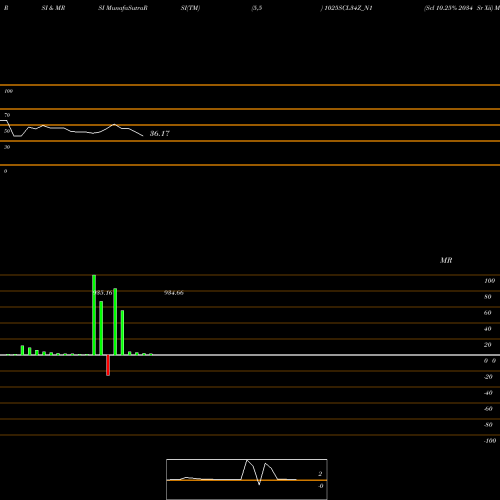500x500 pixels.
Task: Click the MR axis -80 label
Action: (x=488, y=425)
